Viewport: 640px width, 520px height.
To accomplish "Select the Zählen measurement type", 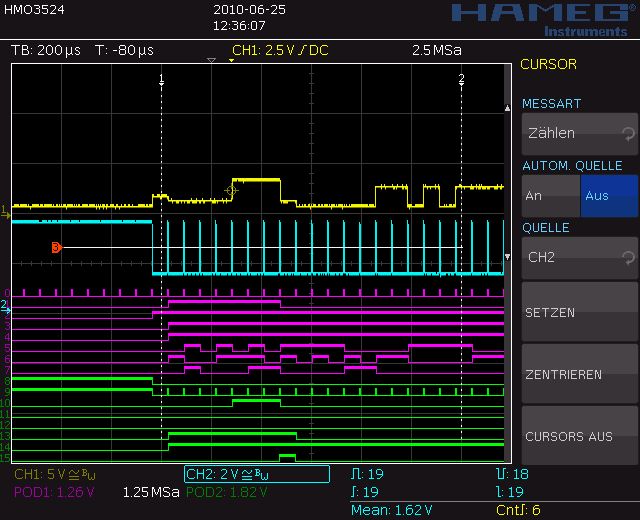I will [579, 134].
